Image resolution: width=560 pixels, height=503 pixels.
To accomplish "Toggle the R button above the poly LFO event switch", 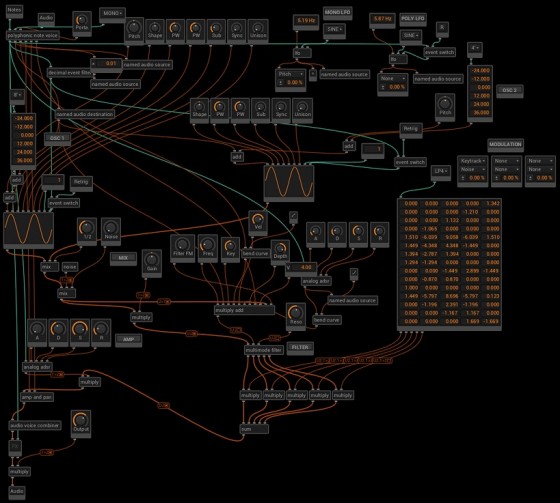I will (442, 28).
